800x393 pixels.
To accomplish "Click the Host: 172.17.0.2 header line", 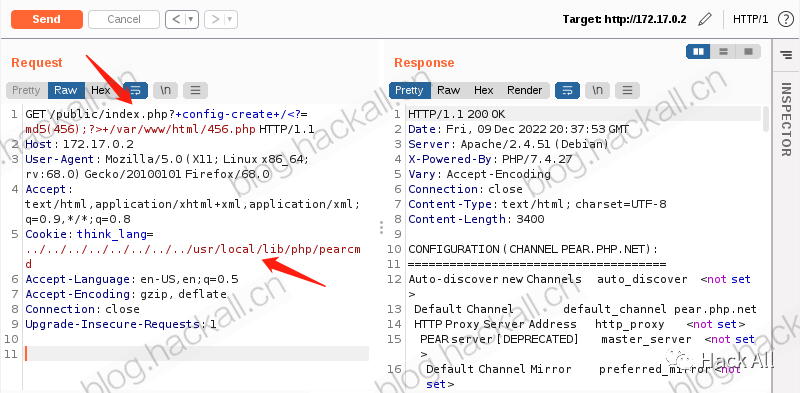I will coord(80,144).
